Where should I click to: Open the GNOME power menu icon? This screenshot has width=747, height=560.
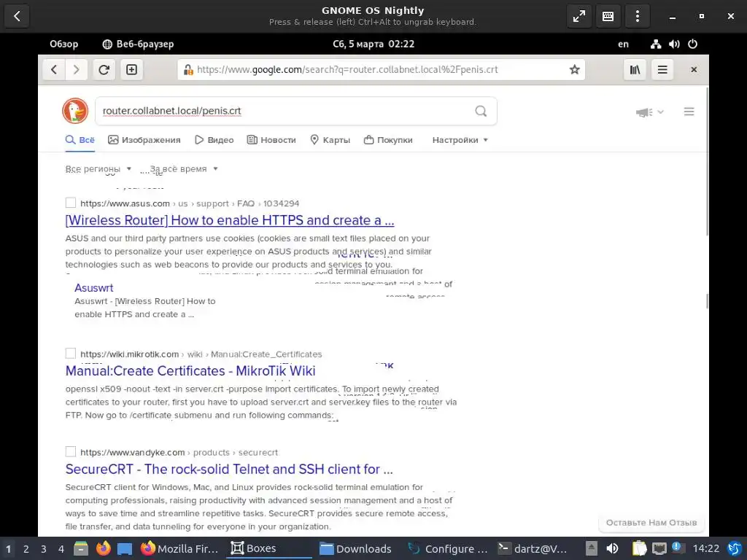[693, 44]
